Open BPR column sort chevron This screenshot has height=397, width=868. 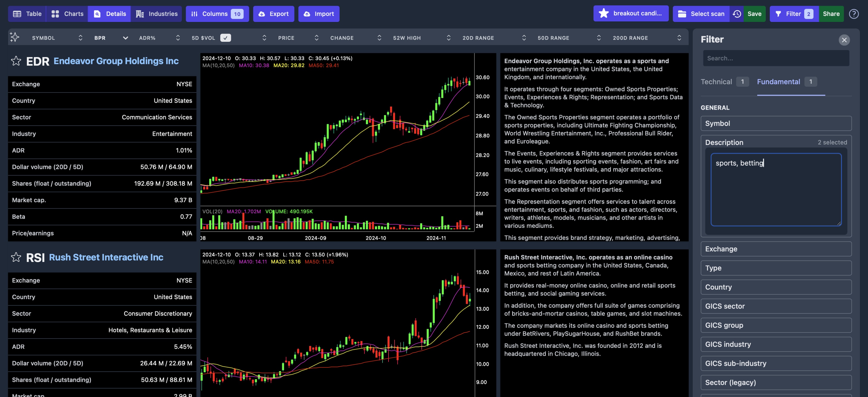point(125,38)
